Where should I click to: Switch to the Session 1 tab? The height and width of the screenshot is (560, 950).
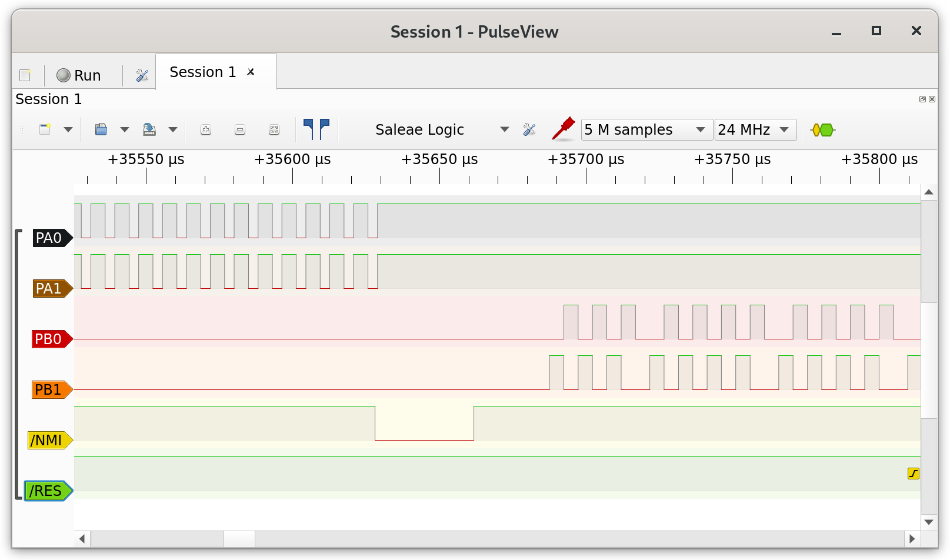point(203,72)
